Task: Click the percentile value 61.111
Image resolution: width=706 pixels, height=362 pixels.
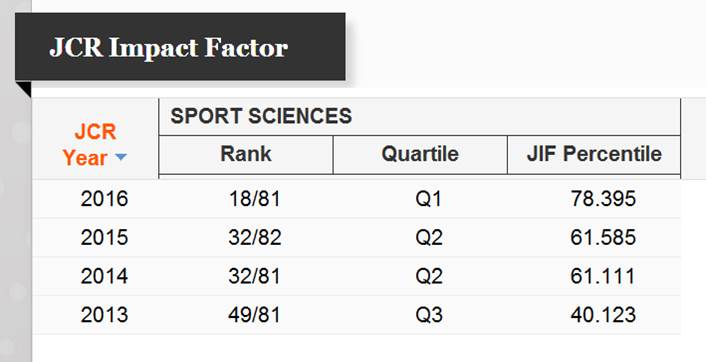Action: pyautogui.click(x=603, y=276)
